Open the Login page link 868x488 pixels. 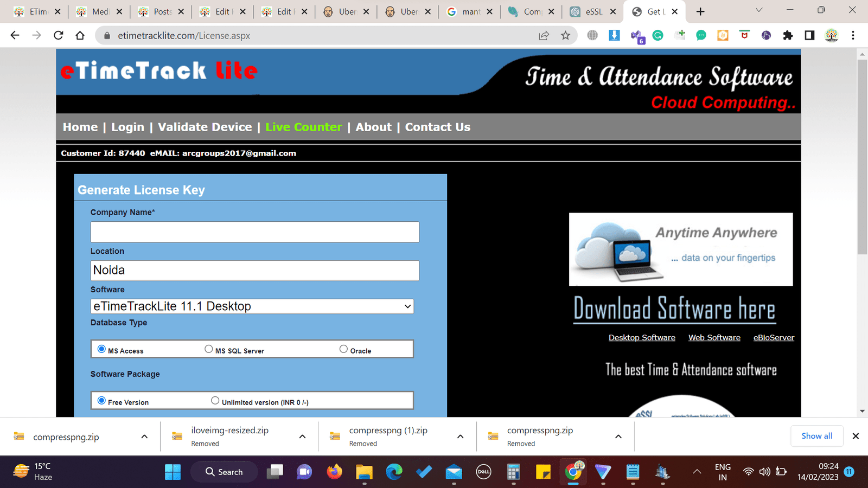(127, 127)
